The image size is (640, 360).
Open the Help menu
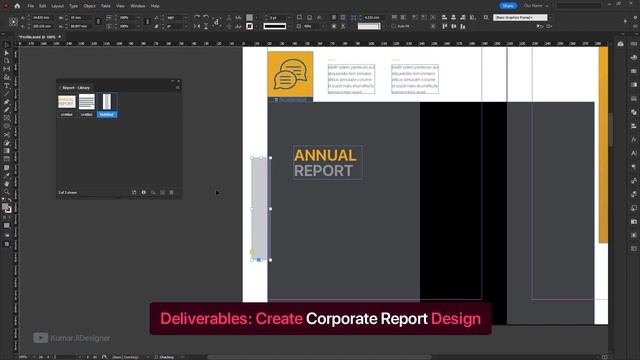155,6
